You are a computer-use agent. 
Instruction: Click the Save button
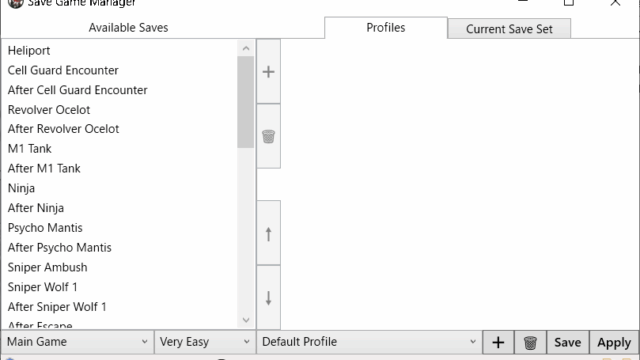point(567,342)
